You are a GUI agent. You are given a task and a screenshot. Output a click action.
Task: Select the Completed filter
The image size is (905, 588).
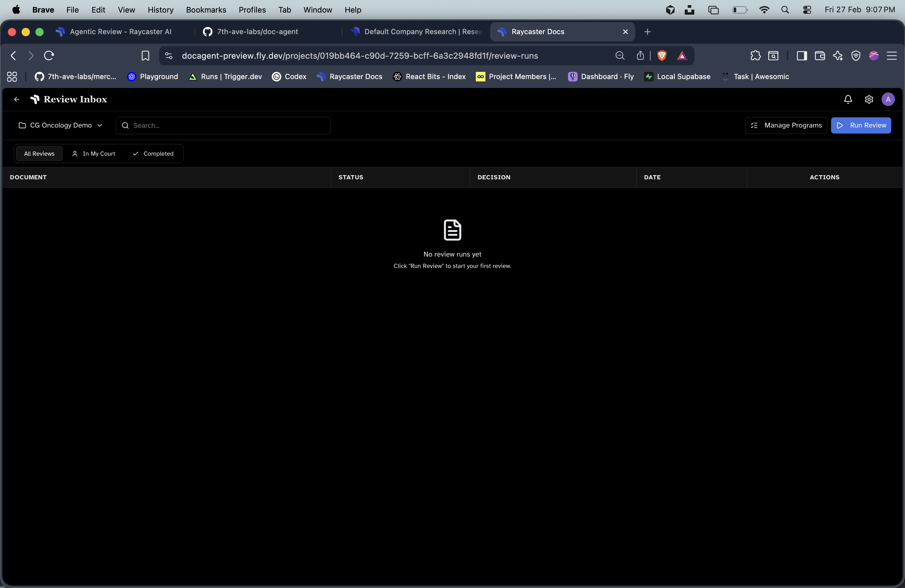pos(154,154)
